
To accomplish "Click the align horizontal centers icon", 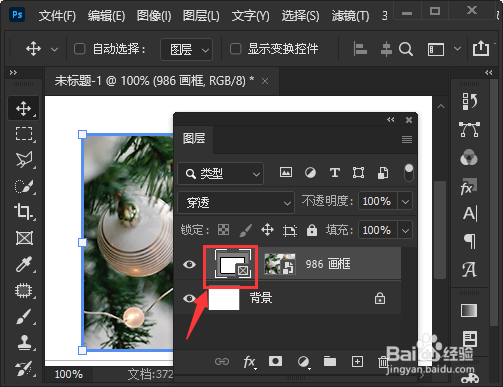I will click(x=386, y=49).
